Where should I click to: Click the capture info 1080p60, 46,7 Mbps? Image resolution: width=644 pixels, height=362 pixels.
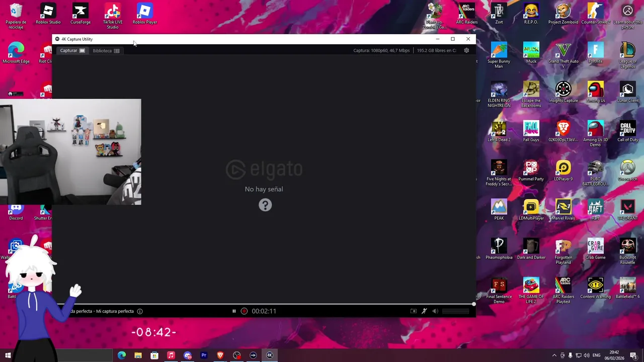click(381, 50)
